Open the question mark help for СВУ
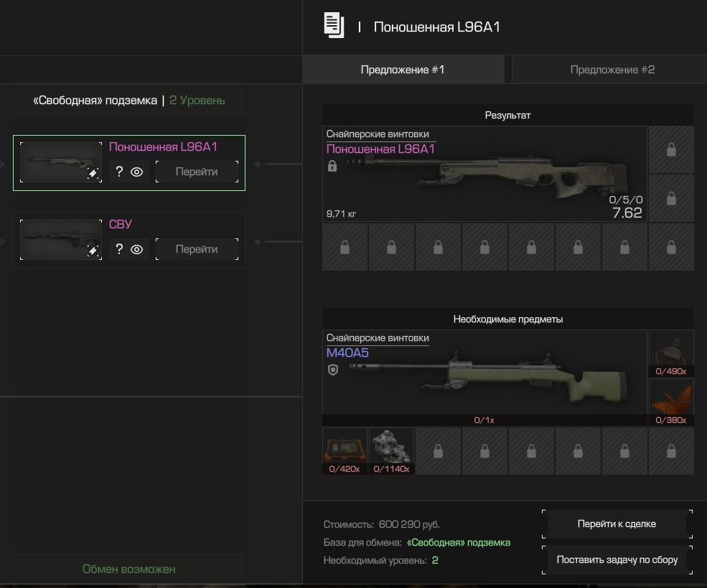The image size is (707, 588). tap(119, 249)
